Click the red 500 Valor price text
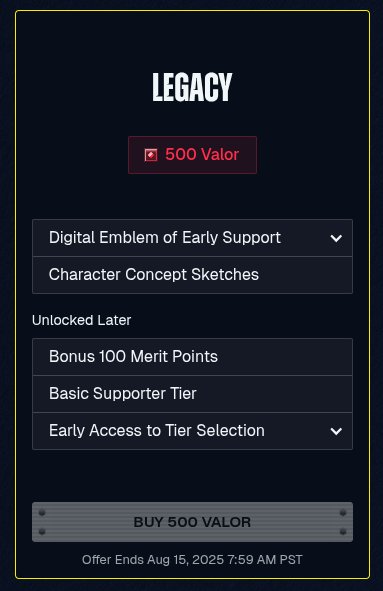383x591 pixels. (x=202, y=155)
